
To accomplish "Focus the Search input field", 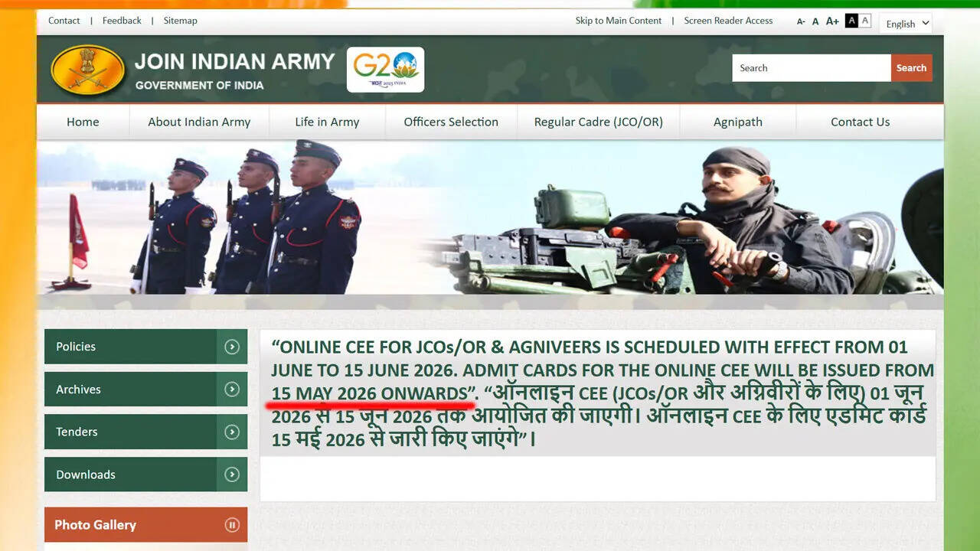I will [x=812, y=68].
